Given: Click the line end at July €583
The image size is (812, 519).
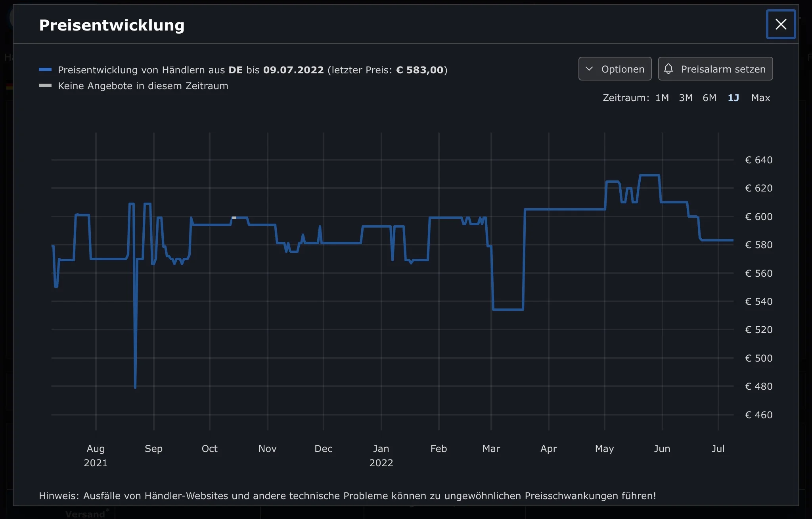Looking at the screenshot, I should coord(732,240).
